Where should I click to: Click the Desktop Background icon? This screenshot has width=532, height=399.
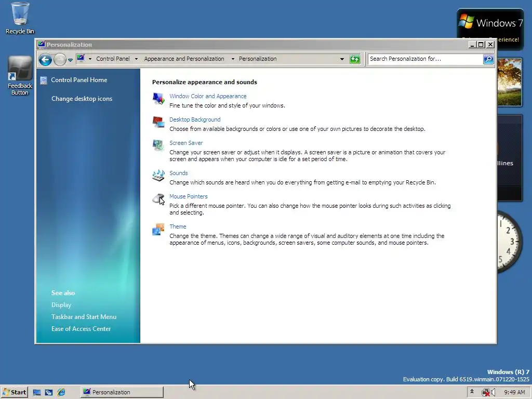click(158, 122)
